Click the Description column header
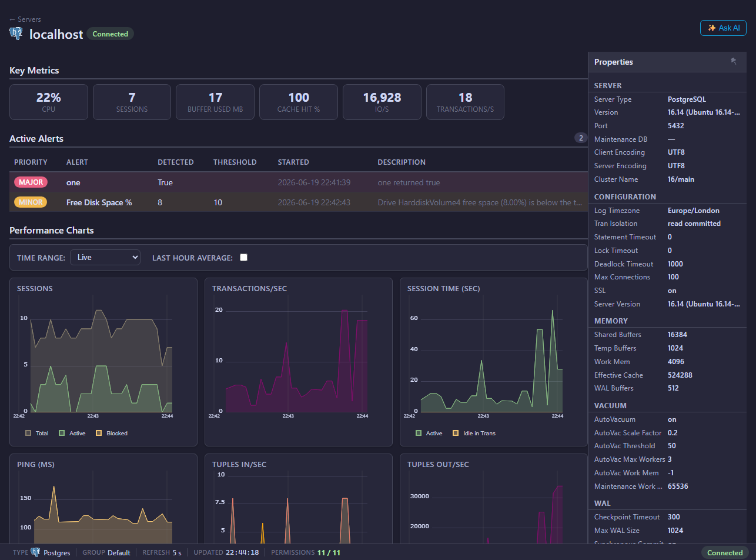The image size is (756, 560). [x=402, y=162]
